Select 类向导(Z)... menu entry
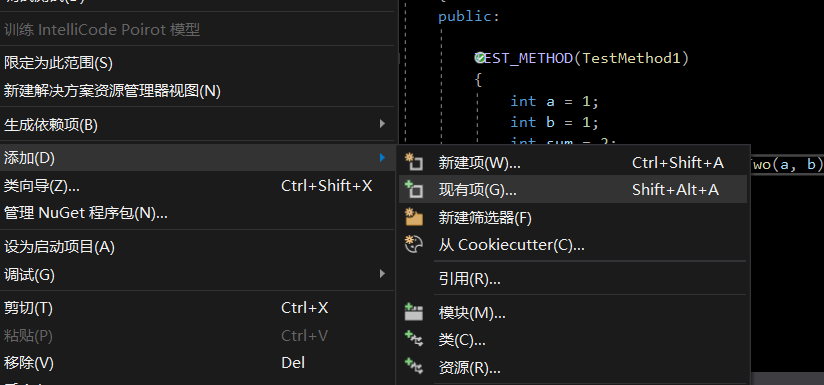Screen dimensions: 824x385 point(198,185)
